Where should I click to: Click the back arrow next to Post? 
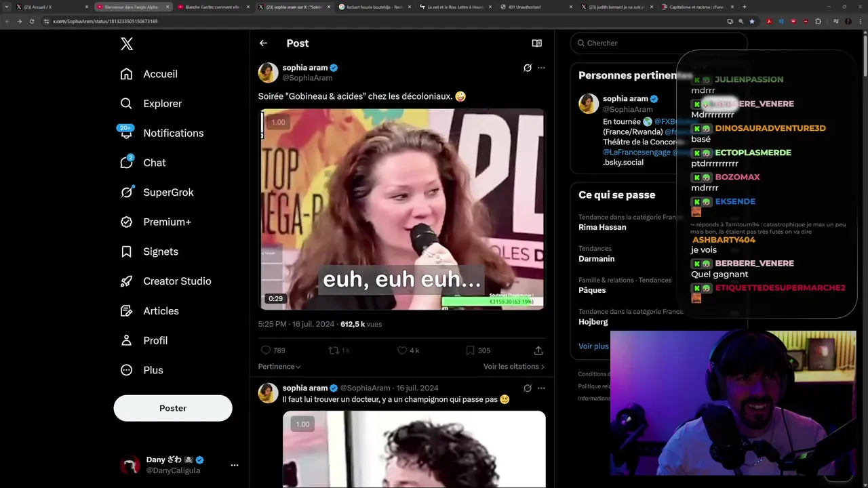[263, 43]
